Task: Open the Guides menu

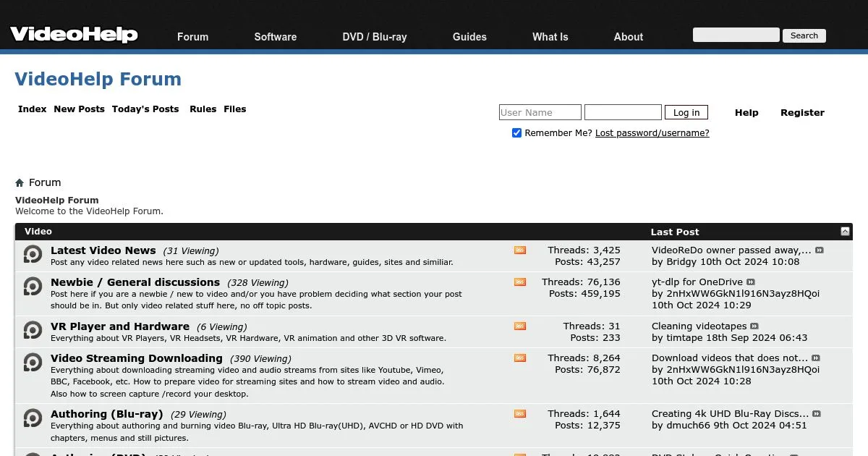Action: tap(469, 37)
